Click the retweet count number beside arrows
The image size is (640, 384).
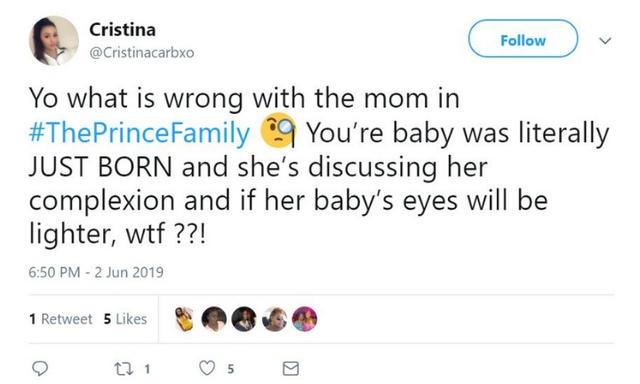point(147,369)
